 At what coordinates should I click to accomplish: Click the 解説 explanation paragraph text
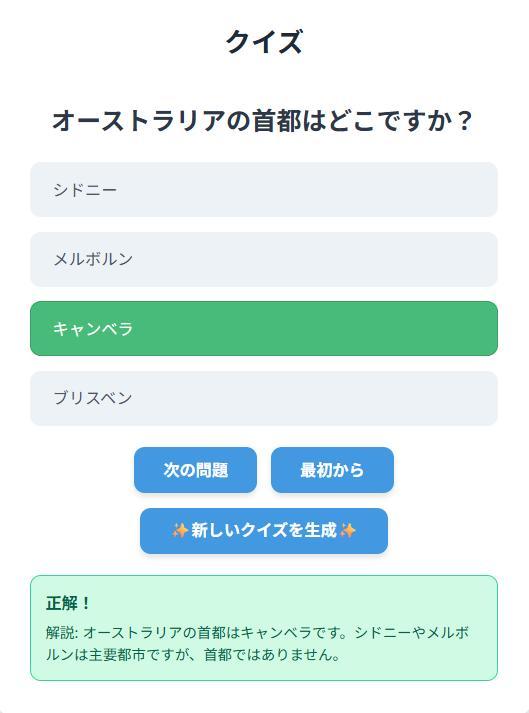click(257, 643)
